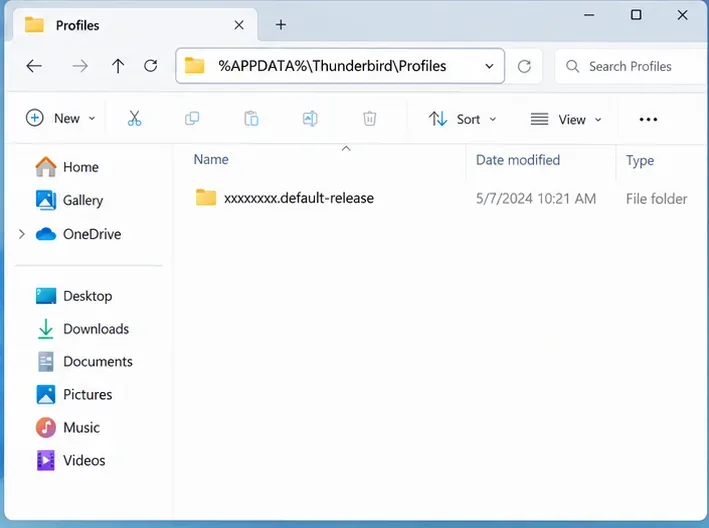Maximize the File Explorer window
Image resolution: width=709 pixels, height=528 pixels.
[x=636, y=15]
